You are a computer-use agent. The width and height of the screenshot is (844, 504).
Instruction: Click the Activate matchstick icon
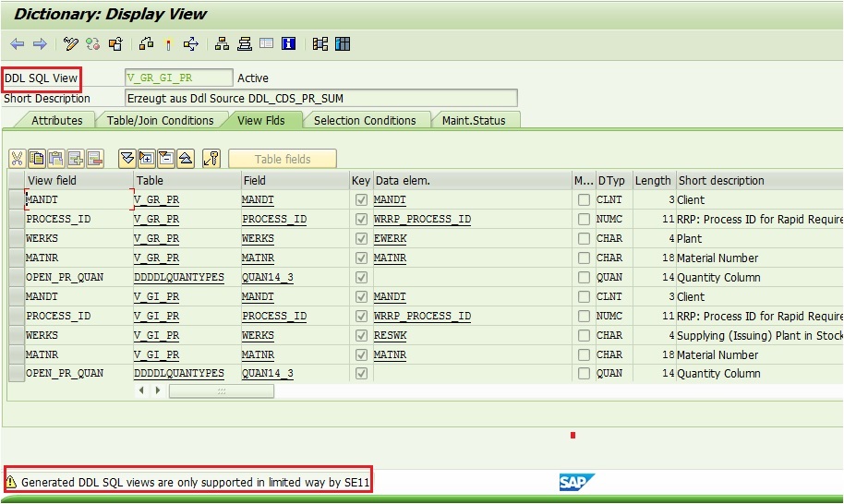168,44
